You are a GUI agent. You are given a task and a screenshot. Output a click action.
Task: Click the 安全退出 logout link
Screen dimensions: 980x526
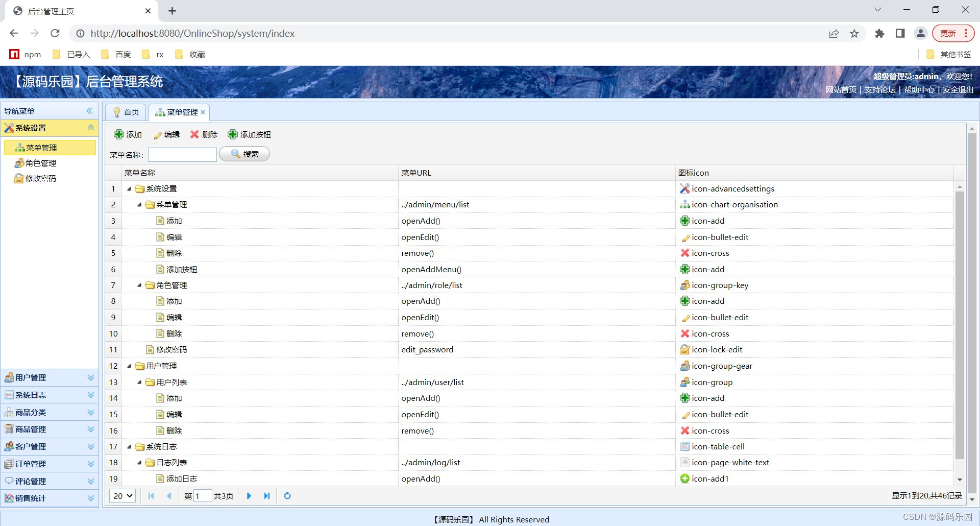957,89
